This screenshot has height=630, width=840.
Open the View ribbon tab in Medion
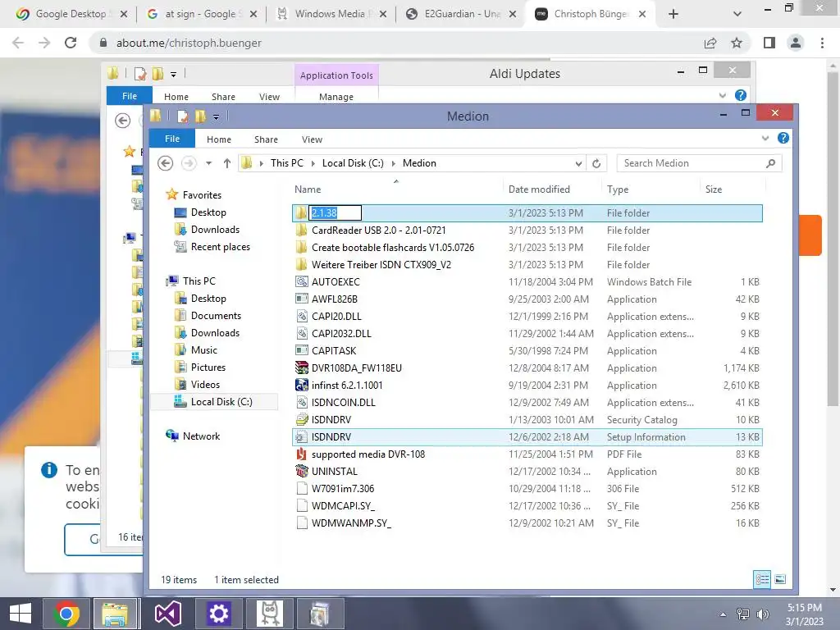coord(312,139)
